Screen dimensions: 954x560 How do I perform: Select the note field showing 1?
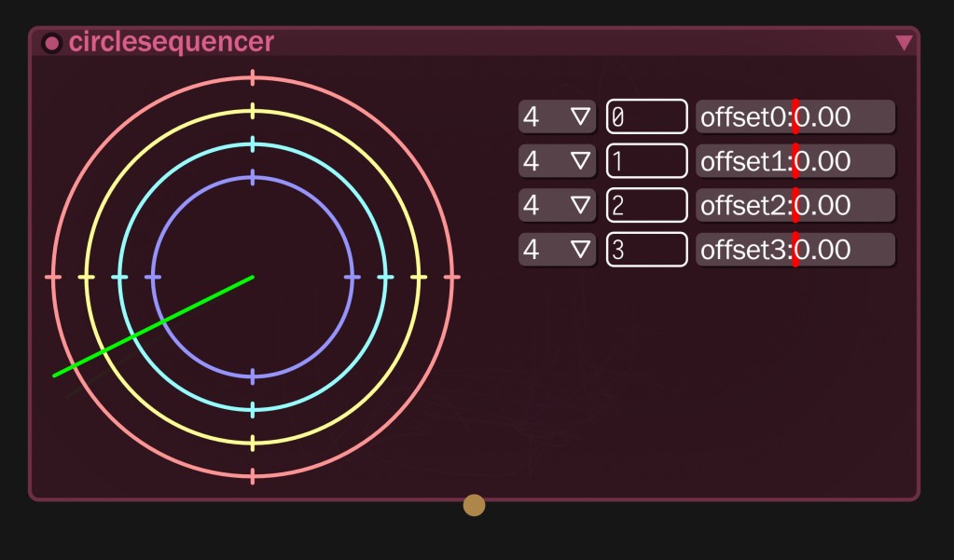(646, 161)
